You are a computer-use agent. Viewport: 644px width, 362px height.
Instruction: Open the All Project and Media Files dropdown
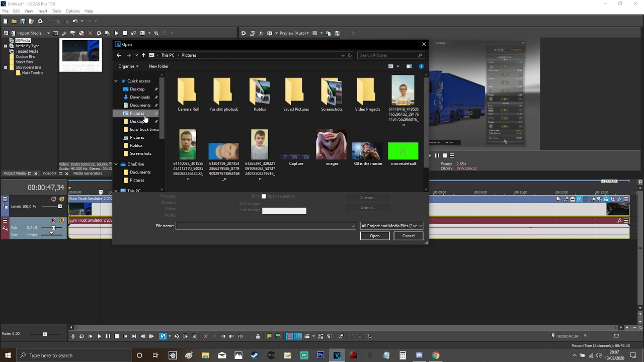pos(391,226)
